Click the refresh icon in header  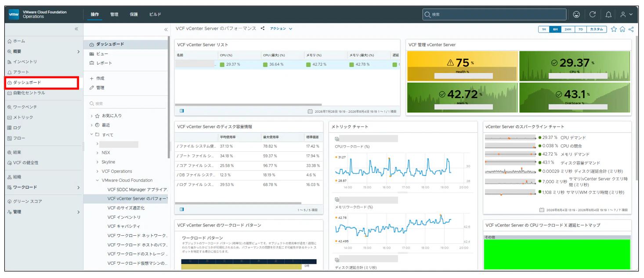(x=592, y=15)
